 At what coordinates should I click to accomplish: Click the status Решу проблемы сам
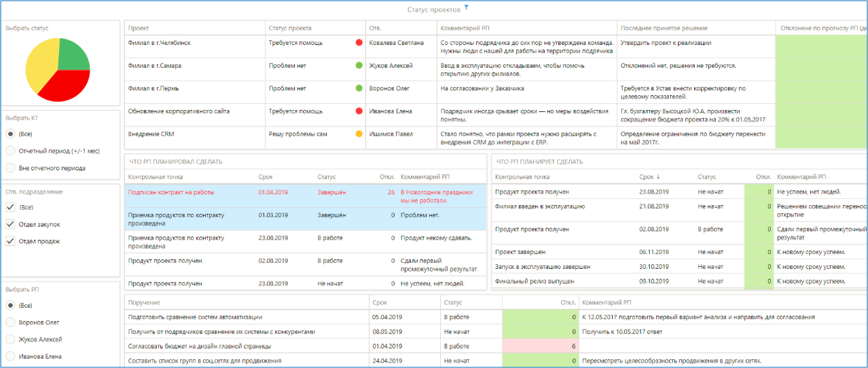(x=297, y=134)
